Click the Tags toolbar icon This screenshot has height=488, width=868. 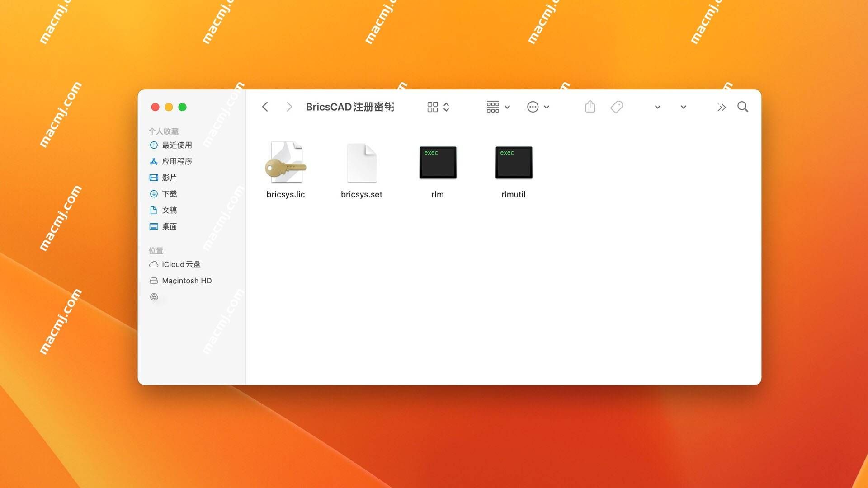coord(617,107)
